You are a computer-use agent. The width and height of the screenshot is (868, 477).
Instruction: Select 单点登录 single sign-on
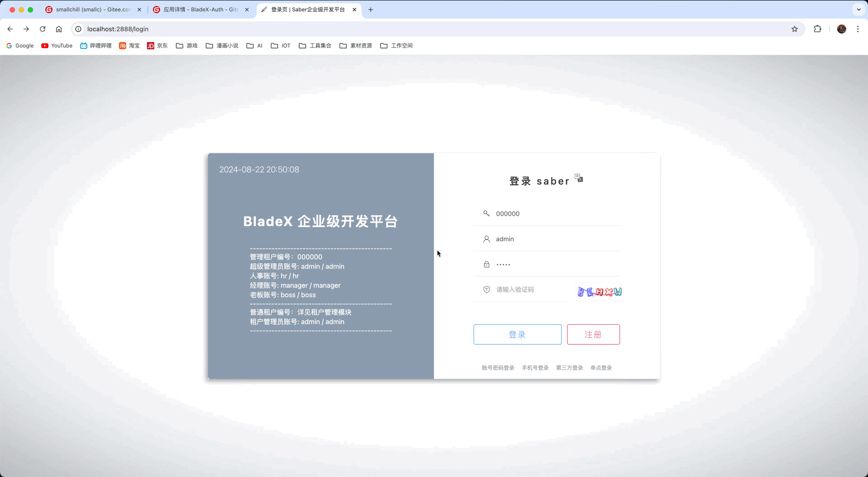click(601, 368)
